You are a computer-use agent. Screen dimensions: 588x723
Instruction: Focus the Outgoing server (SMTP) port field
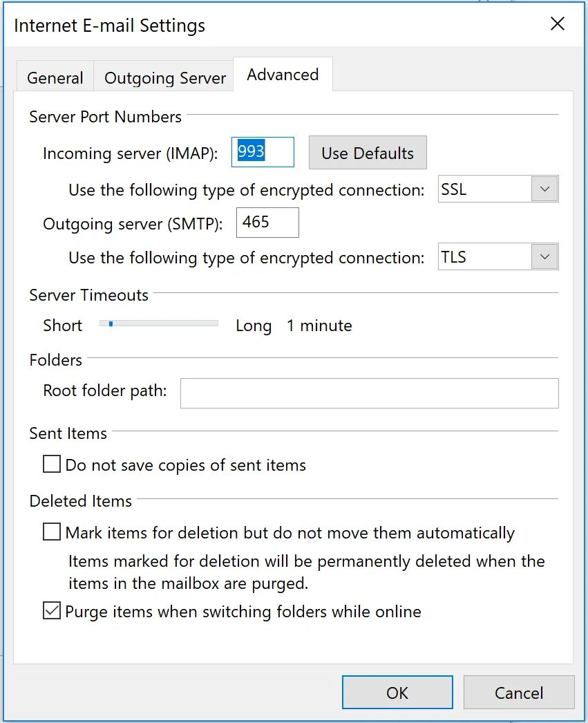[x=267, y=223]
